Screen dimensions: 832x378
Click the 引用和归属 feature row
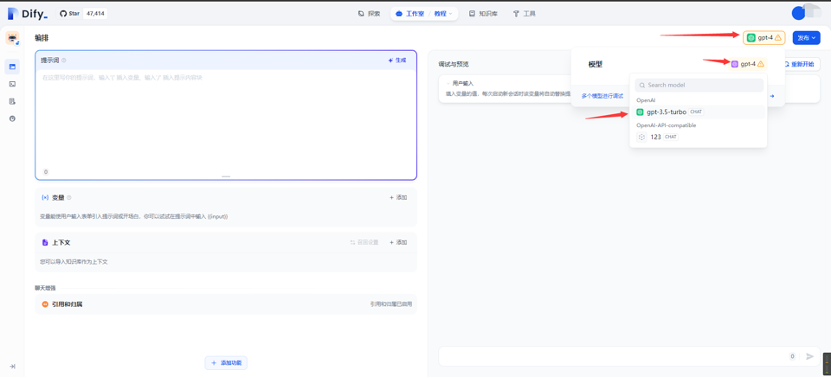point(226,304)
